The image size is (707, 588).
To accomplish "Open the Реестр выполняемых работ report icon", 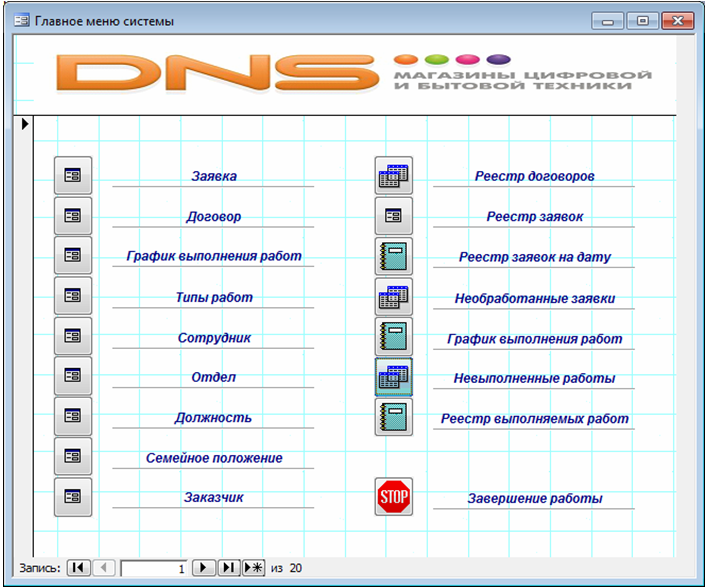I will [x=393, y=417].
